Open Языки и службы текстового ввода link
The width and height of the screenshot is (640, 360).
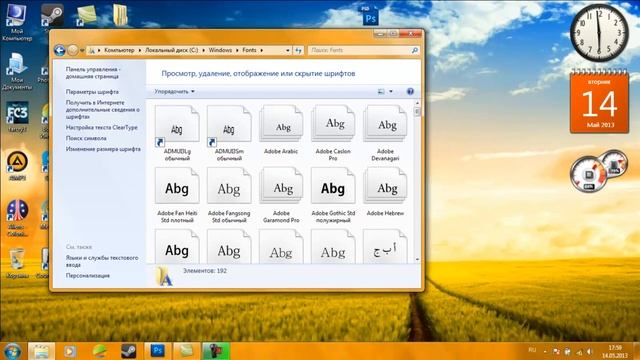click(x=102, y=261)
